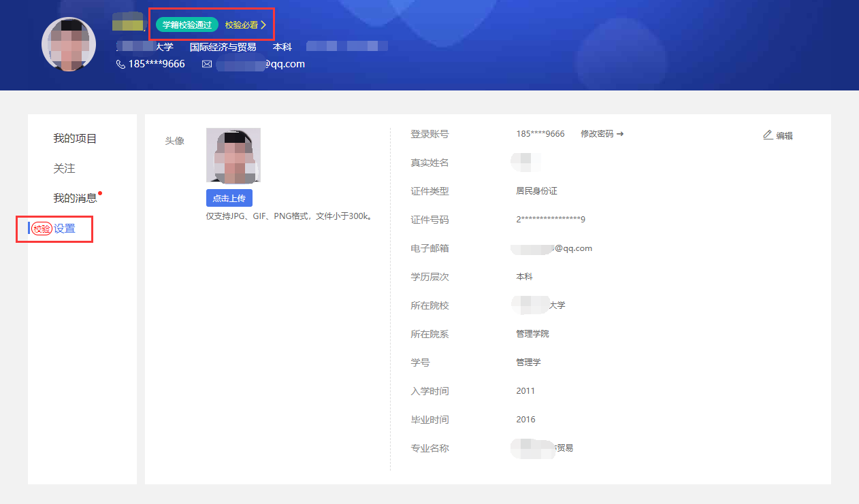
Task: Open 我的消息 in the sidebar
Action: coord(76,199)
